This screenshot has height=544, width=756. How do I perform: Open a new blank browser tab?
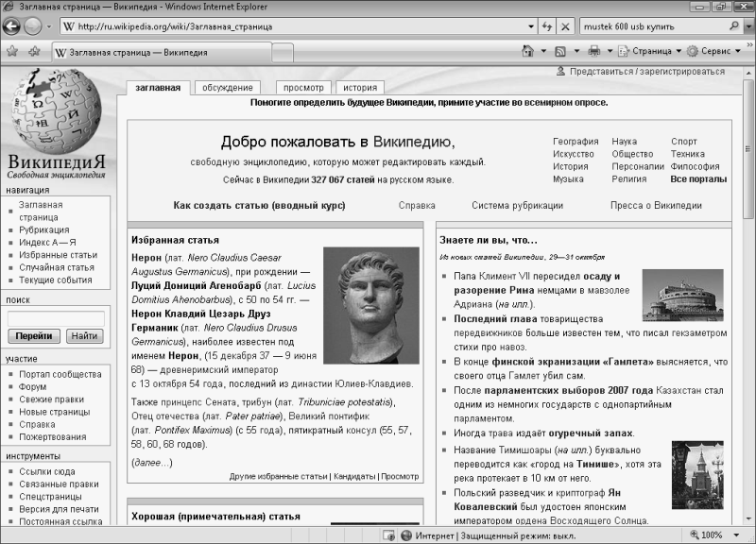(283, 53)
